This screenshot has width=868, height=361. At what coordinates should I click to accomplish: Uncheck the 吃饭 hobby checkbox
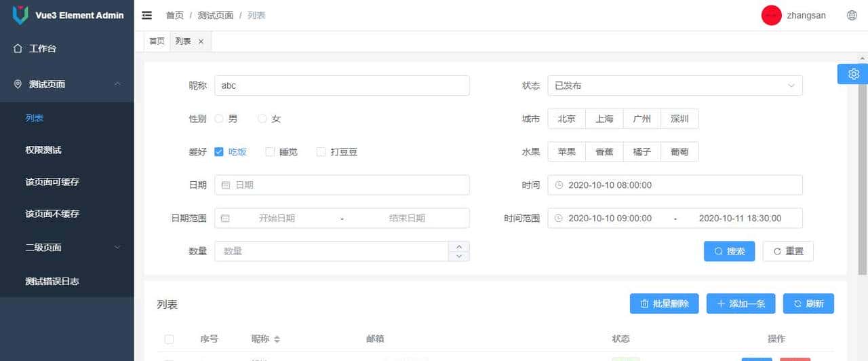coord(219,152)
